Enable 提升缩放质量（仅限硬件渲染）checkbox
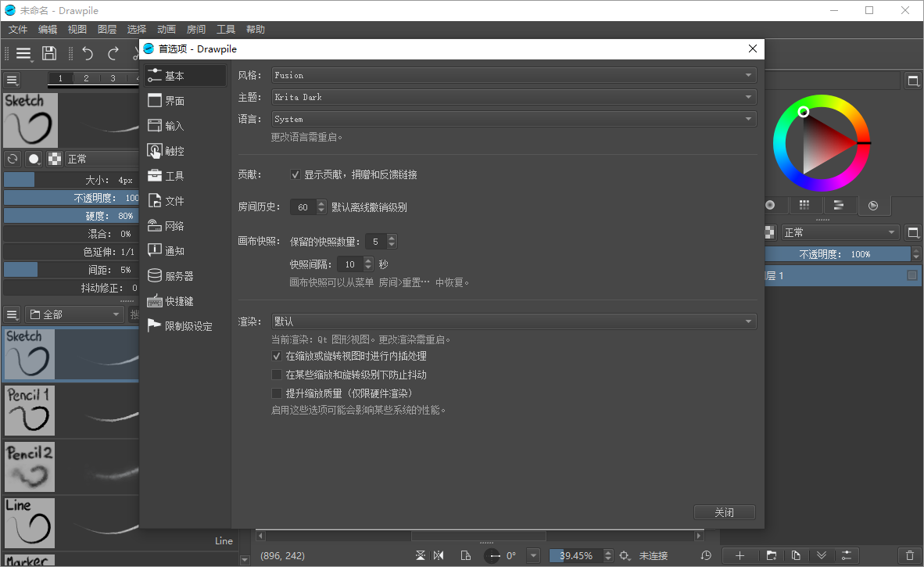Screen dimensions: 924x567 coord(277,393)
